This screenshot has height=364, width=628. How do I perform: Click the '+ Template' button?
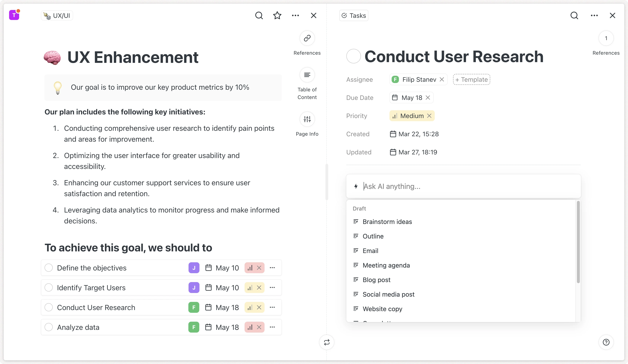point(471,79)
